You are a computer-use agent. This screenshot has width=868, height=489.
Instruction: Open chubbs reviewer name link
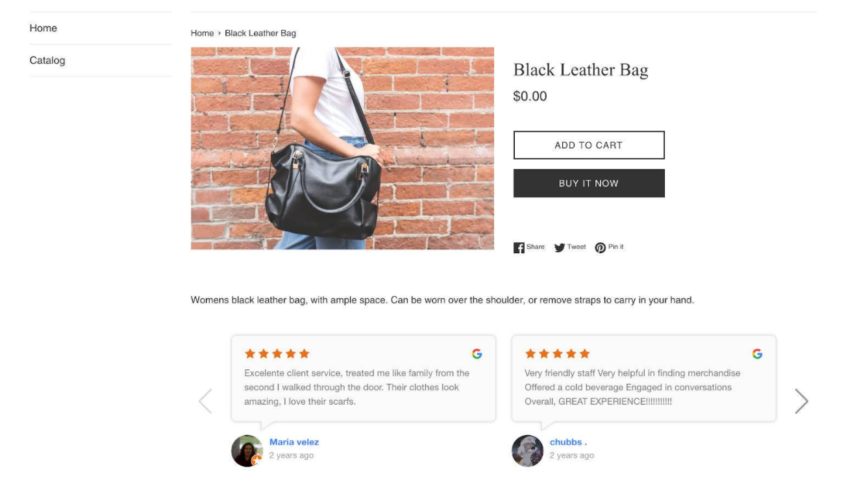(568, 442)
